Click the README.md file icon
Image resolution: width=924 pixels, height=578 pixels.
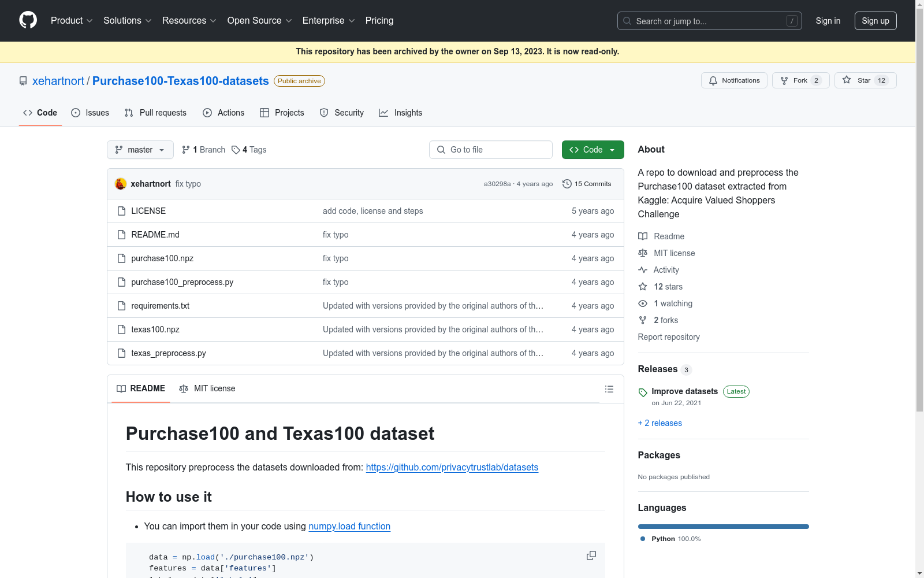[121, 235]
